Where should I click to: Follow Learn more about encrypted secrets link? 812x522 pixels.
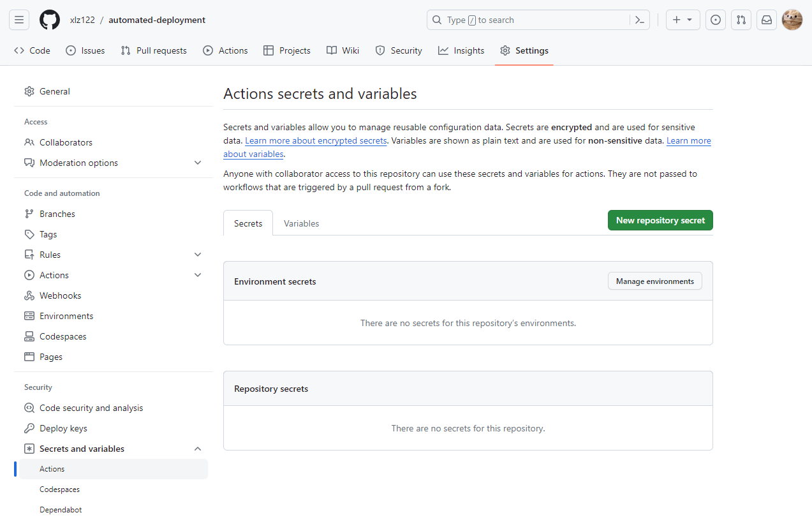point(316,140)
